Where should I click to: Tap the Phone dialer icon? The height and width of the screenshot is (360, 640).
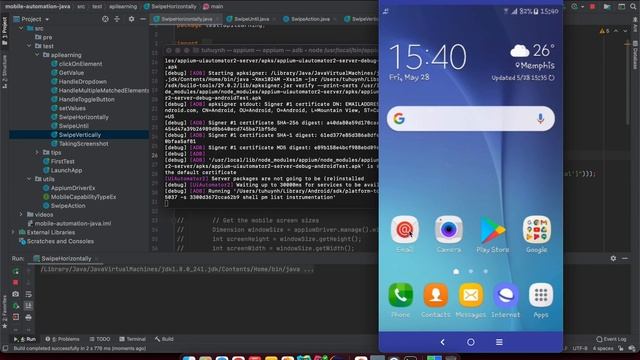pyautogui.click(x=400, y=295)
